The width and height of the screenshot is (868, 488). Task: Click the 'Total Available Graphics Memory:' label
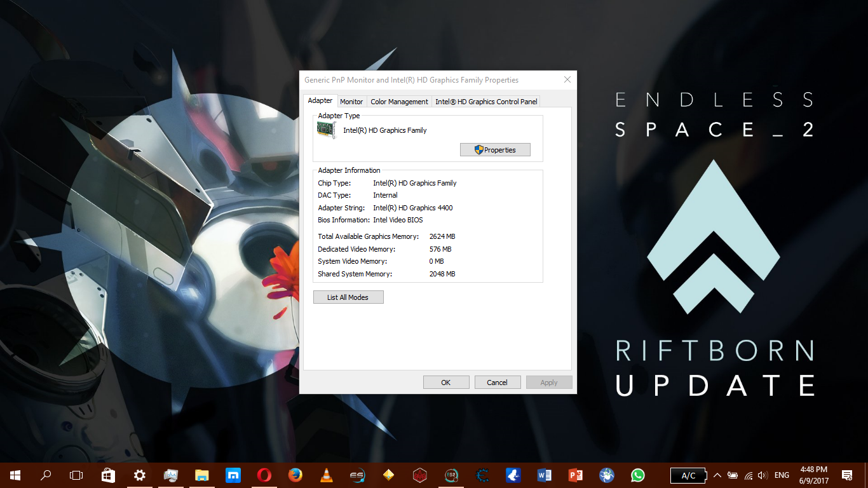pos(369,236)
